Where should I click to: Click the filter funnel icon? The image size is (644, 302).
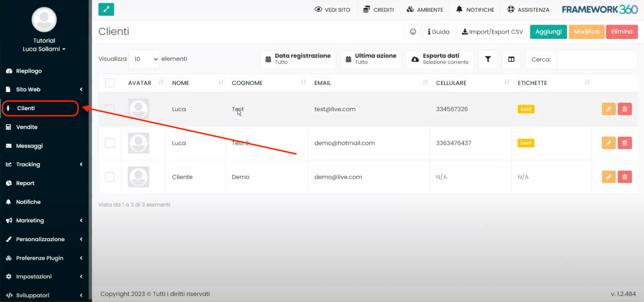click(488, 59)
